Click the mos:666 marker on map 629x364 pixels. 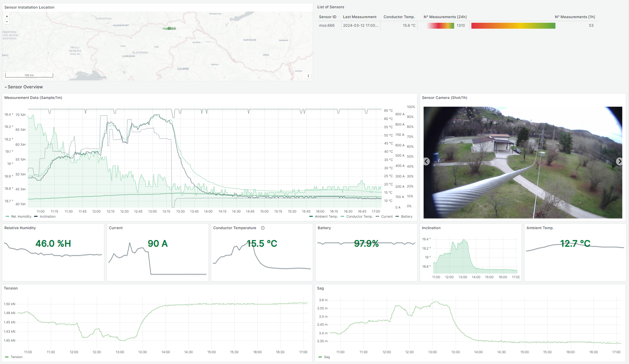point(169,29)
